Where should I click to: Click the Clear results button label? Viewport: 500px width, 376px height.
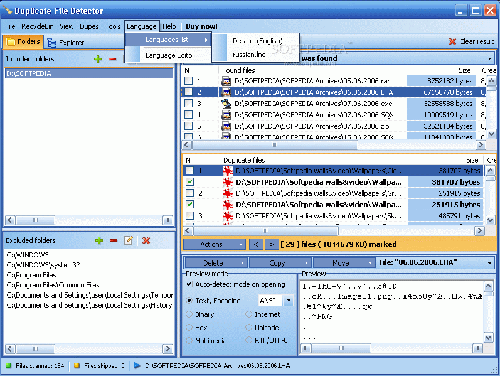point(477,41)
